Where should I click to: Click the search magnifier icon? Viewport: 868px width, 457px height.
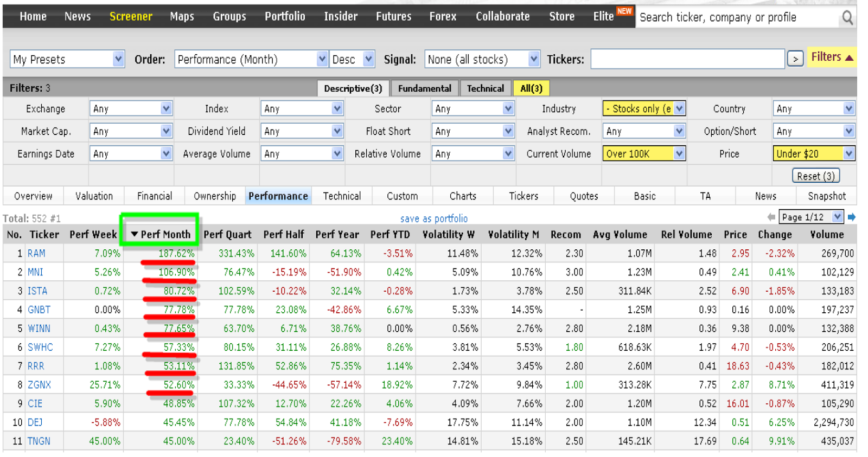[847, 18]
